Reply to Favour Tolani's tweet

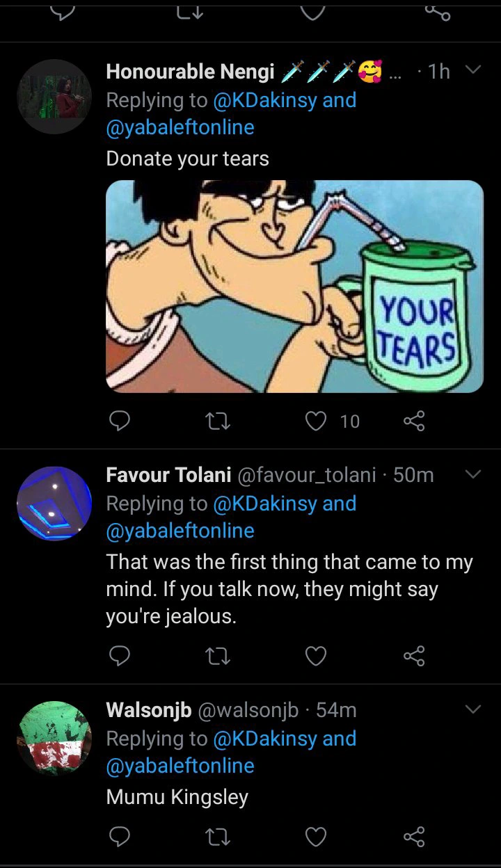[120, 656]
